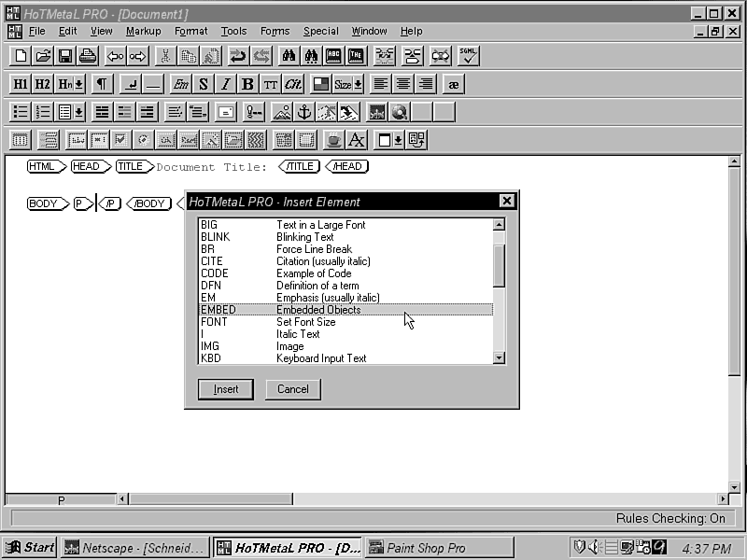The width and height of the screenshot is (747, 560).
Task: Open the Size font dropdown
Action: point(348,84)
